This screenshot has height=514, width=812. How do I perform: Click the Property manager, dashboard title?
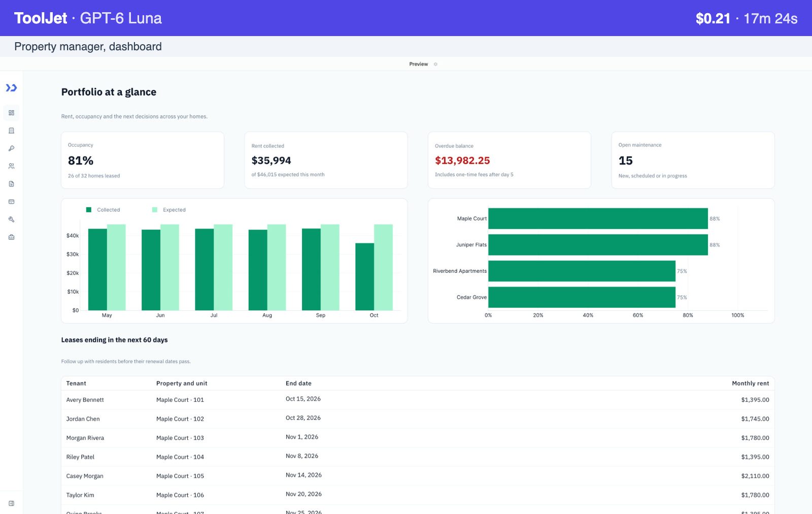88,47
